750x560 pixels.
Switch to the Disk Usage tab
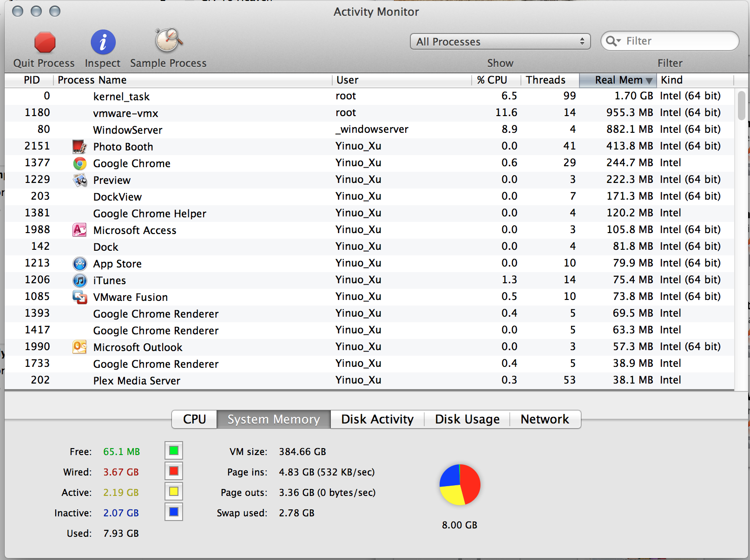click(467, 419)
